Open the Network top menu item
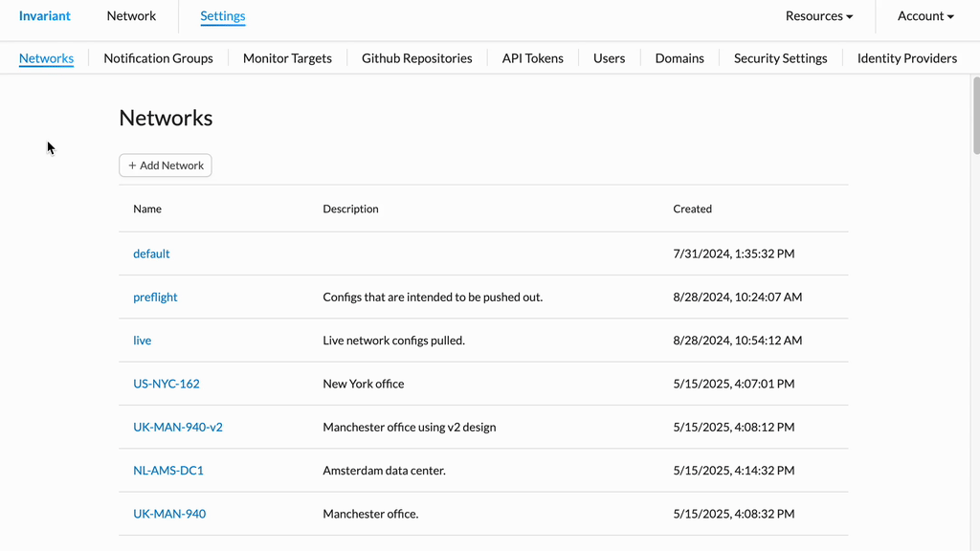This screenshot has height=551, width=980. tap(131, 16)
